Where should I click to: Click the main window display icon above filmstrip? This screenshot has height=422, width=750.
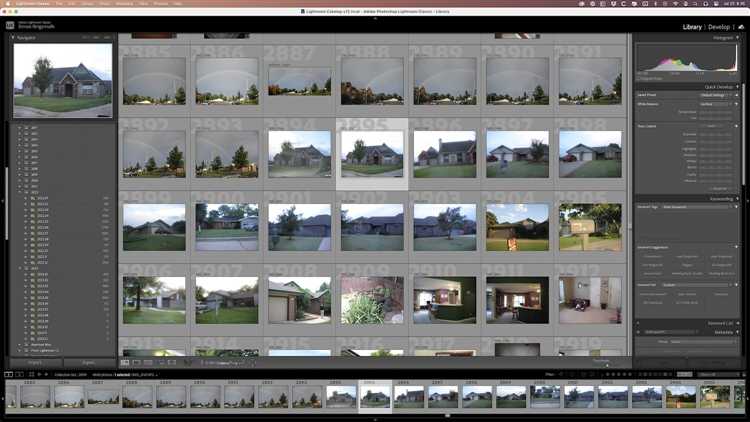click(x=9, y=374)
